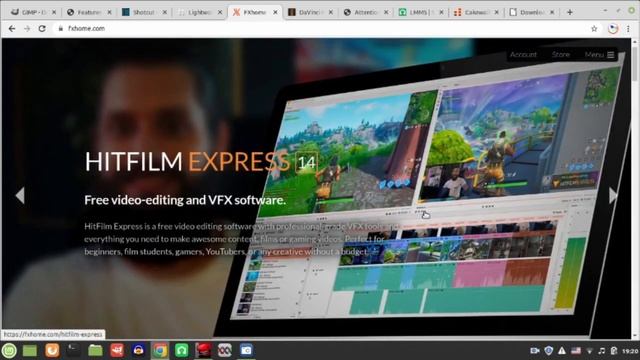Switch to the Attention tab
This screenshot has height=360, width=640.
tap(365, 12)
